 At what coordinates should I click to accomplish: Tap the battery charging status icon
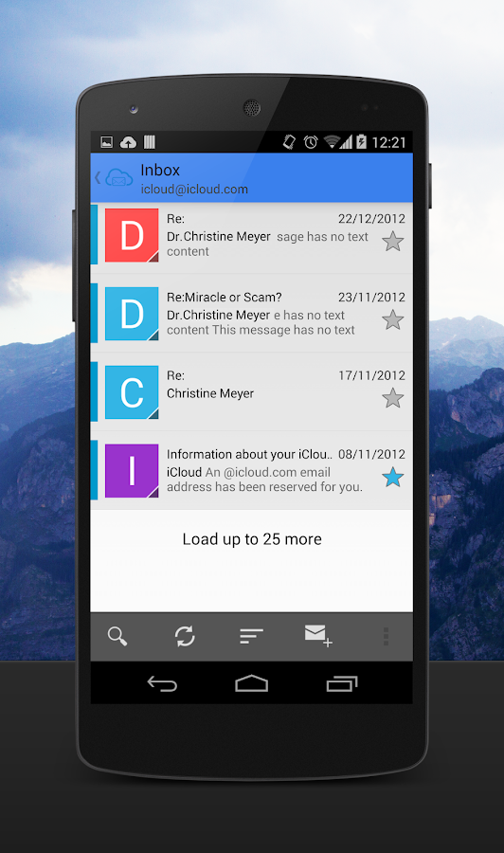coord(362,142)
